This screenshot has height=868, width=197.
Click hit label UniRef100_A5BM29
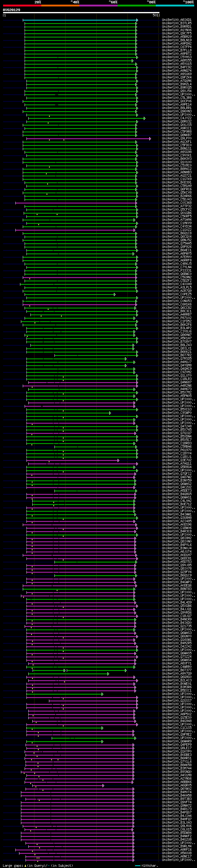176,37
